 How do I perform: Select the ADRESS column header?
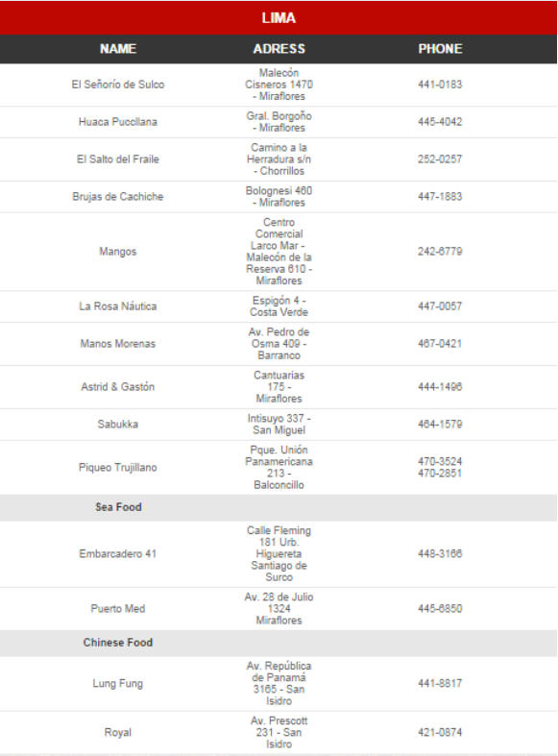[279, 49]
